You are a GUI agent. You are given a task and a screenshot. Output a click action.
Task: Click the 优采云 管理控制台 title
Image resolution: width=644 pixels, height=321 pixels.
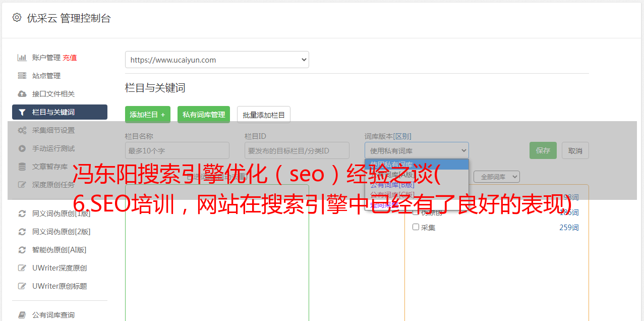click(x=69, y=18)
